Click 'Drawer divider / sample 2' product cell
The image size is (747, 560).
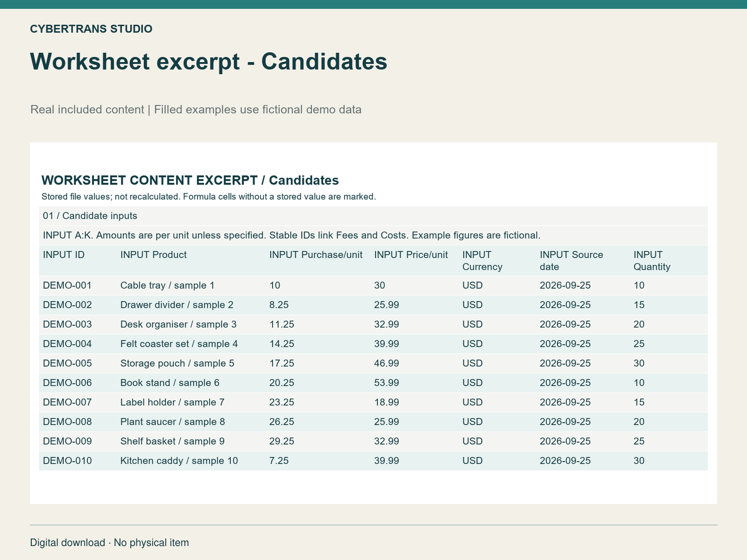tap(177, 305)
